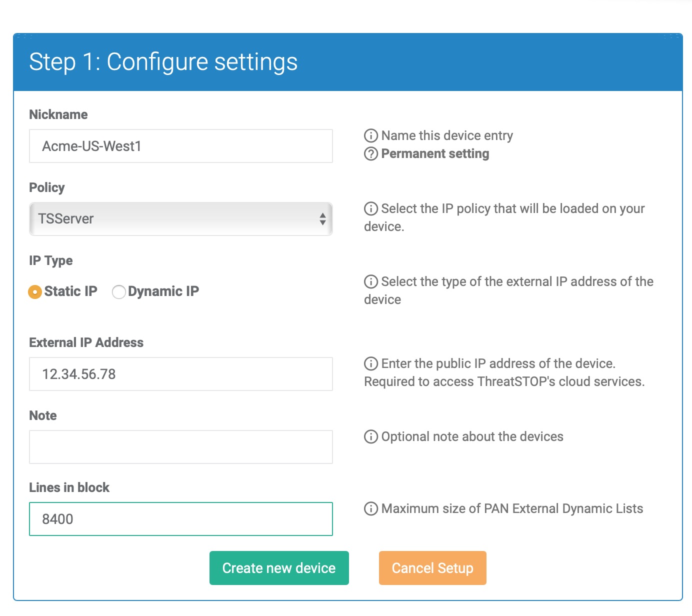Click the External IP Address input field

click(181, 374)
